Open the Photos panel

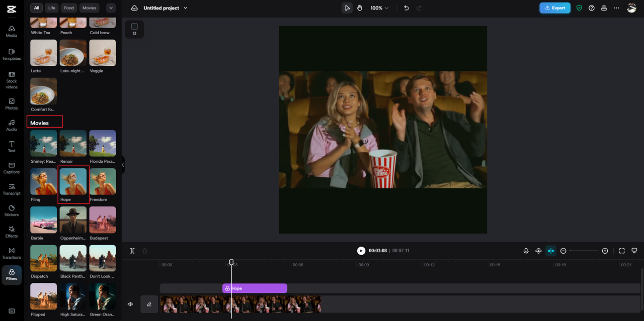pos(12,104)
